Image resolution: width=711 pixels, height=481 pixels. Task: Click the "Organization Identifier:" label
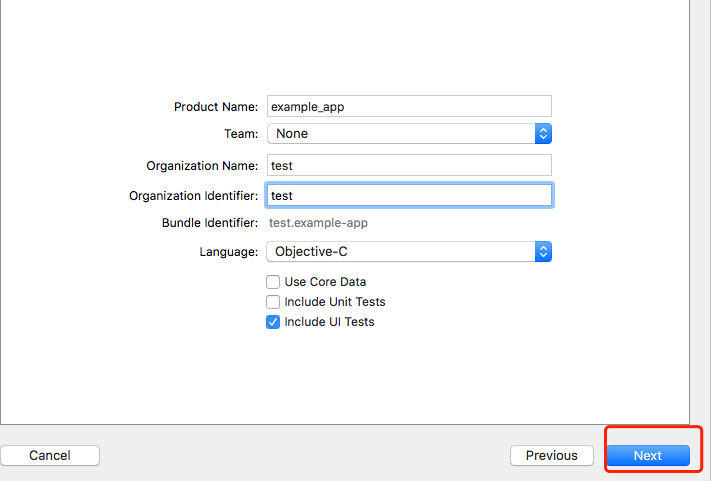click(x=194, y=196)
